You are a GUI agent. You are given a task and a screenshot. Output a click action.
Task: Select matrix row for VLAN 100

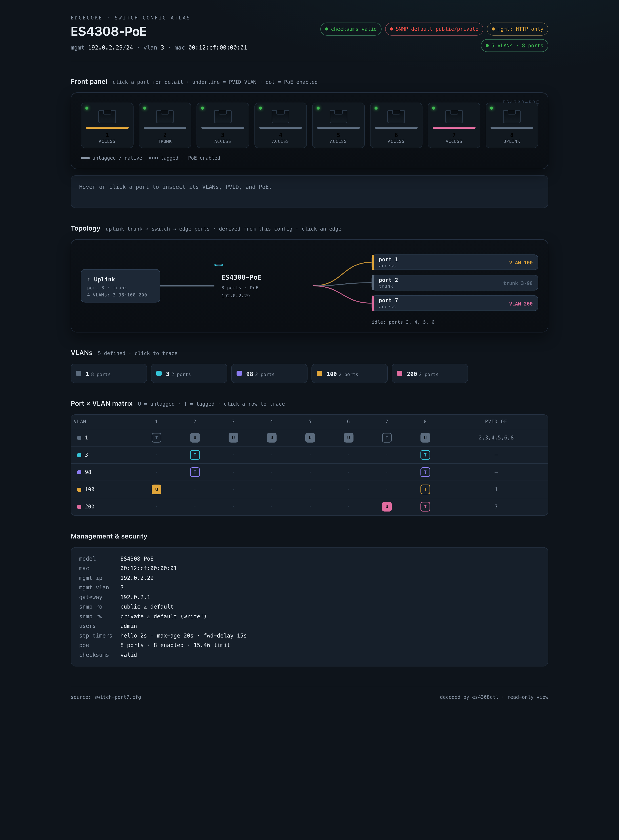(x=309, y=489)
